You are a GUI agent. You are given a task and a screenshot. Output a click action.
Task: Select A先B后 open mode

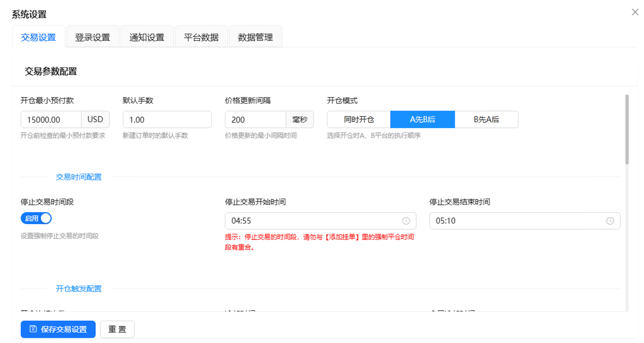coord(422,119)
